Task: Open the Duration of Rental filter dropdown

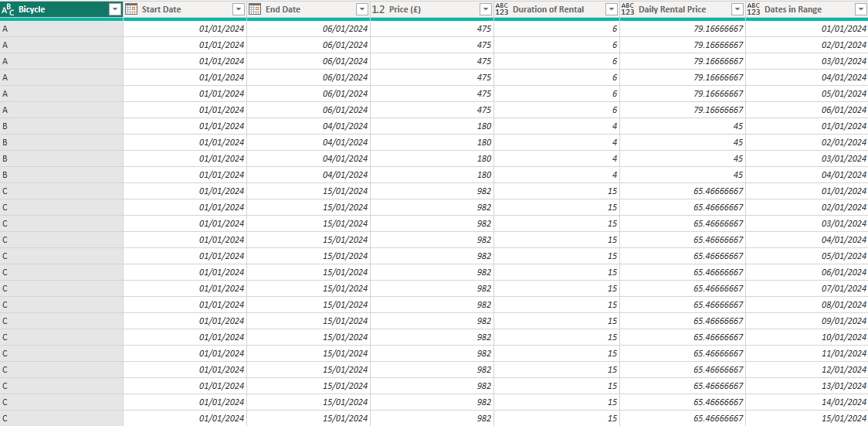Action: pyautogui.click(x=611, y=9)
